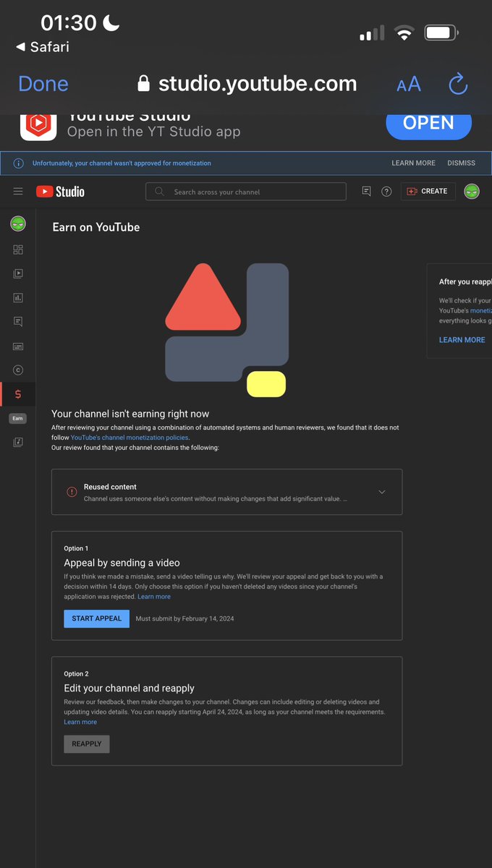Reload the page with the refresh icon

tap(458, 84)
